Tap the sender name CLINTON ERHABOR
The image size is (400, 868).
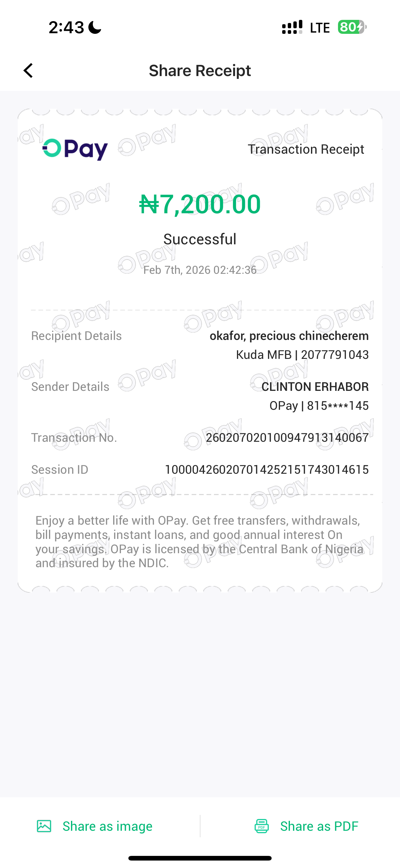click(x=315, y=387)
